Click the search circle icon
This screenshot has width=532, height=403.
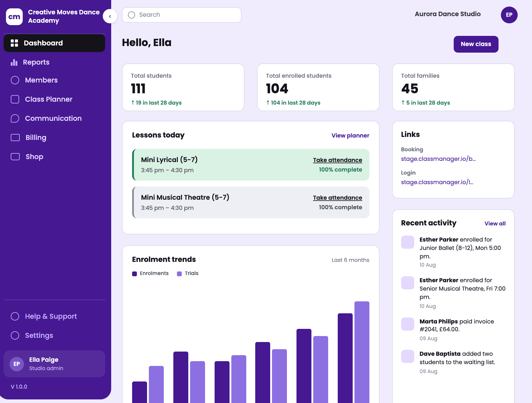click(x=132, y=15)
